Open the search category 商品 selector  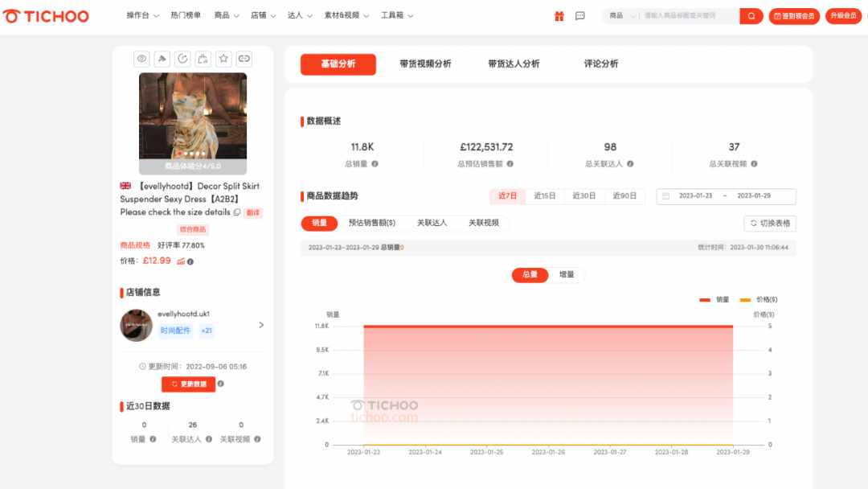(x=622, y=16)
